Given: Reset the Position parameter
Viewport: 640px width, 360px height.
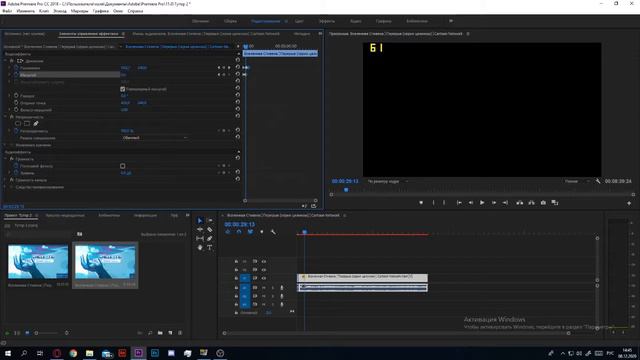Looking at the screenshot, I should click(x=238, y=67).
